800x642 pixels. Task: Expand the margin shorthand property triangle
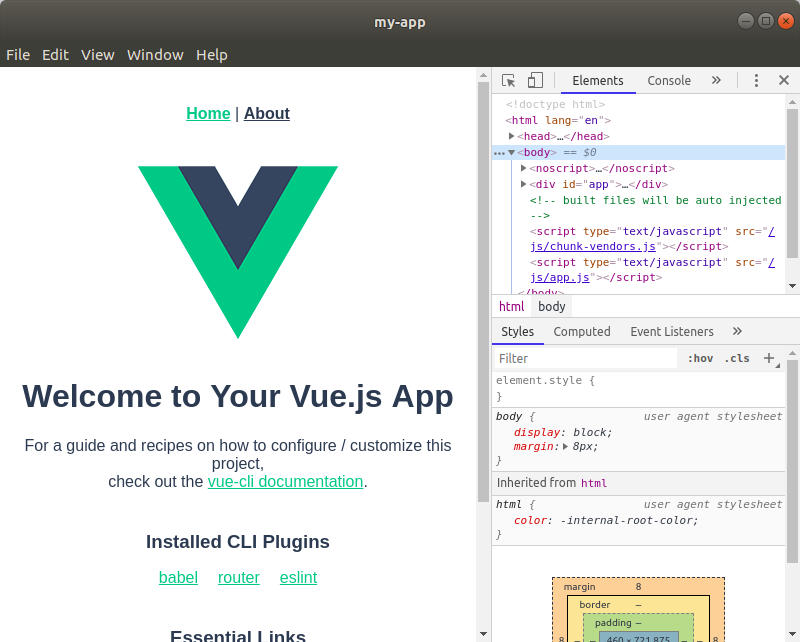coord(565,447)
